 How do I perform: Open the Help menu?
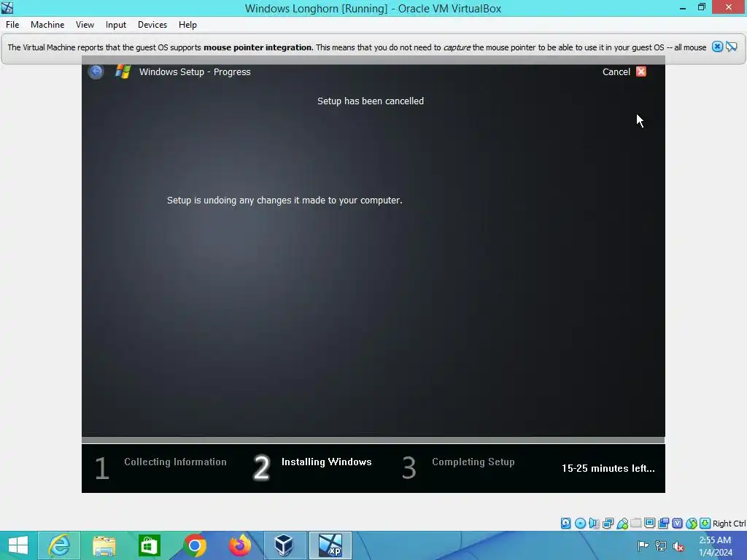click(187, 25)
